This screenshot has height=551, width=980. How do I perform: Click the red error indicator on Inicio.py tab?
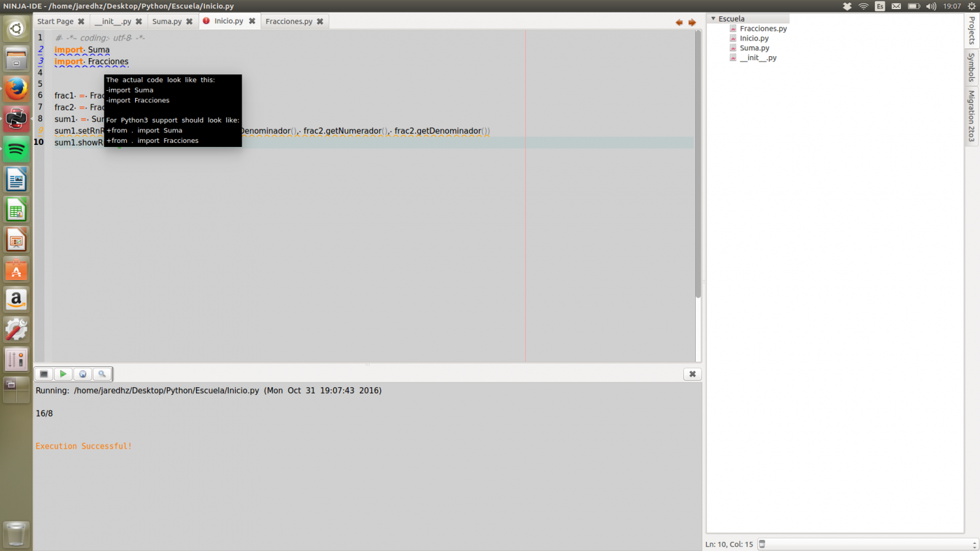pyautogui.click(x=206, y=21)
